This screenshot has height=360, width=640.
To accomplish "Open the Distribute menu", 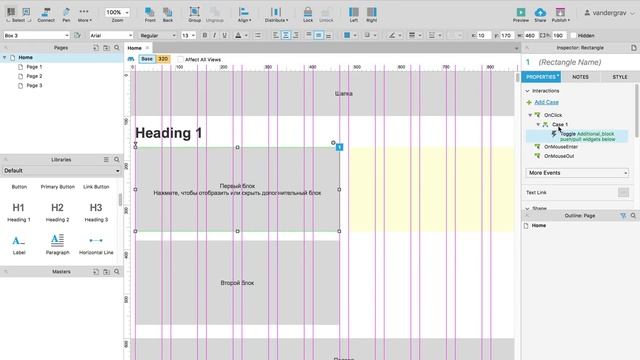I will tap(276, 15).
